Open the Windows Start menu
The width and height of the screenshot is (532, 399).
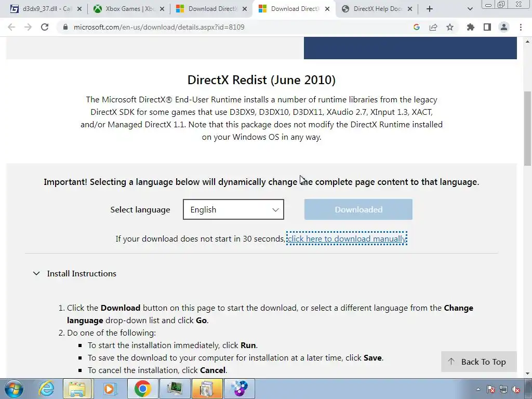(x=14, y=389)
